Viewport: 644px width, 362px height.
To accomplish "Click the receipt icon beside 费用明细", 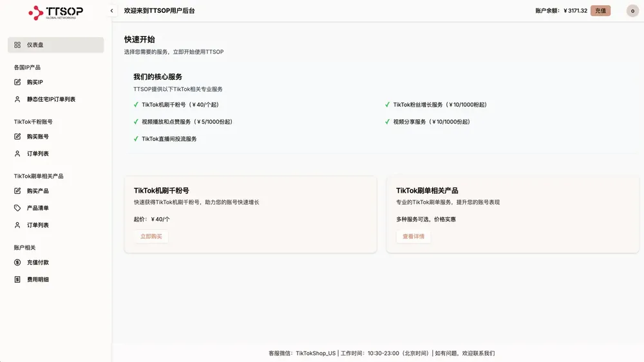I will pos(17,280).
